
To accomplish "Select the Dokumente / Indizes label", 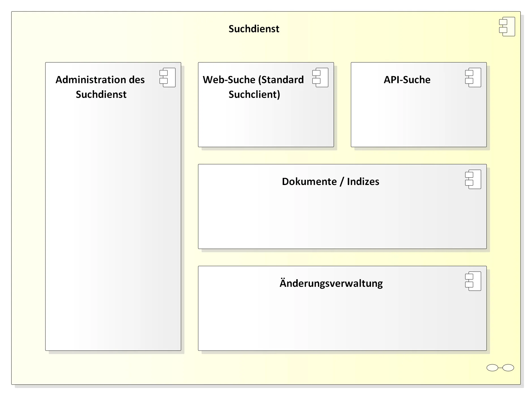I will (331, 182).
